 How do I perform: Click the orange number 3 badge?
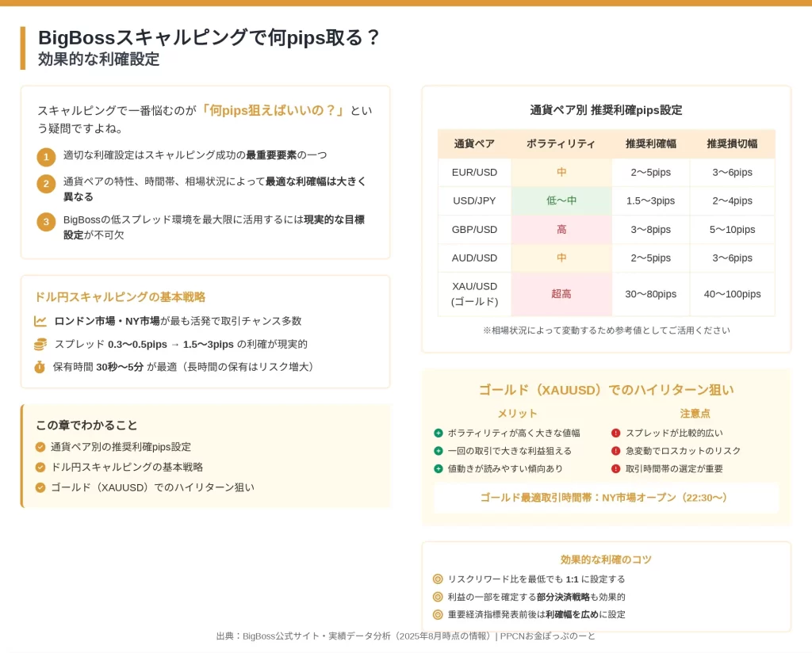pos(46,221)
